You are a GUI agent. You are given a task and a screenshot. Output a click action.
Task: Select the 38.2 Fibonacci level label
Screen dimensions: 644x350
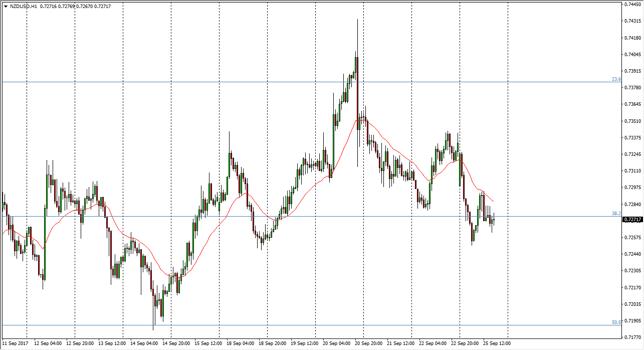[616, 214]
